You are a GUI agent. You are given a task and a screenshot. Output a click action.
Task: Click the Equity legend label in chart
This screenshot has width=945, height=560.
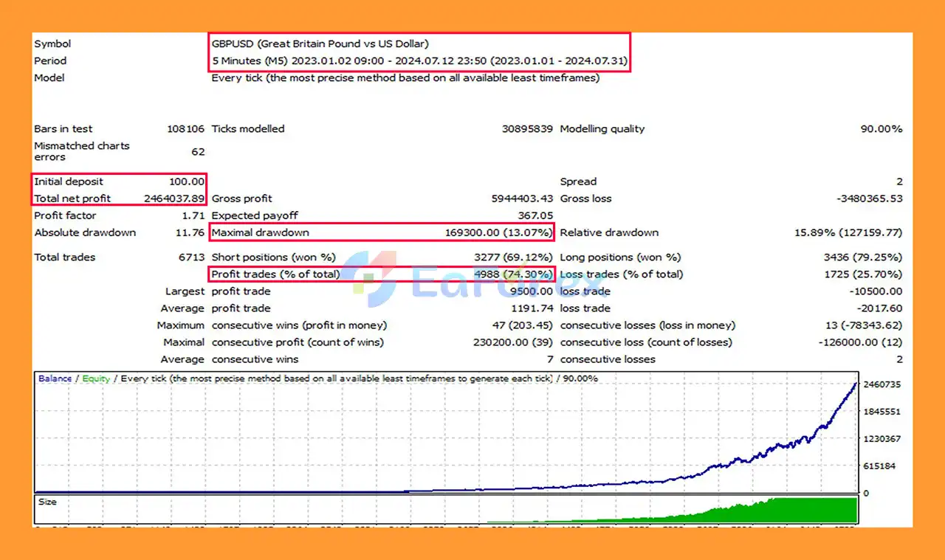click(x=96, y=378)
